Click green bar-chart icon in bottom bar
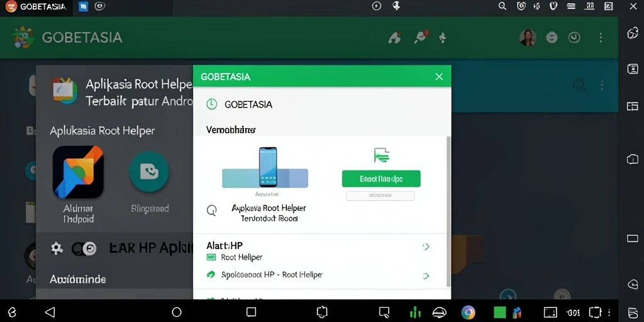The width and height of the screenshot is (644, 322). point(416,312)
